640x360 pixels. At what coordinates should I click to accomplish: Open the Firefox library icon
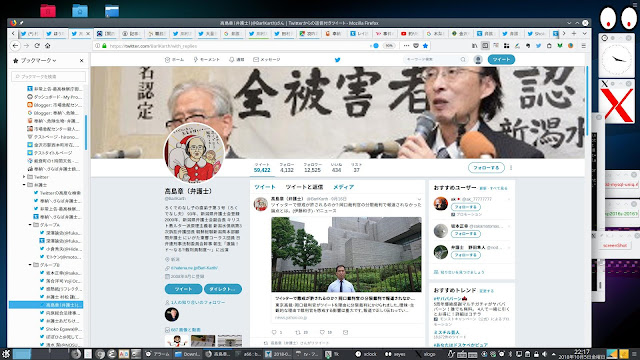point(474,46)
